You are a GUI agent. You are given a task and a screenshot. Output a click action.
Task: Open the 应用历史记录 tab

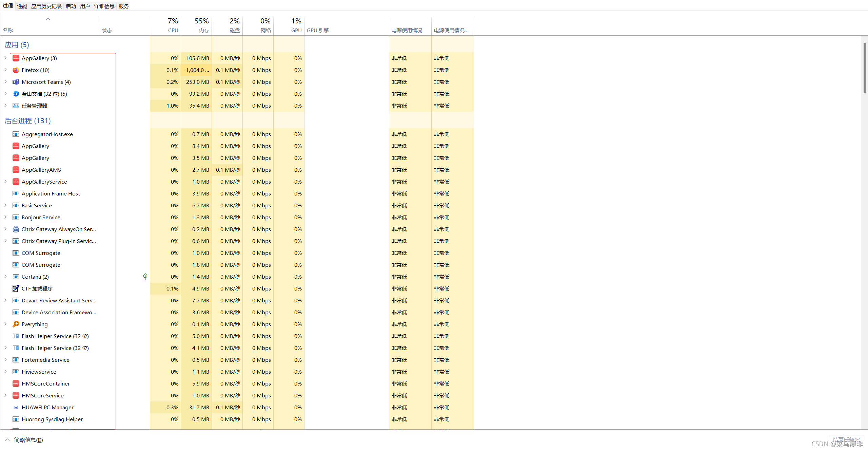[46, 6]
